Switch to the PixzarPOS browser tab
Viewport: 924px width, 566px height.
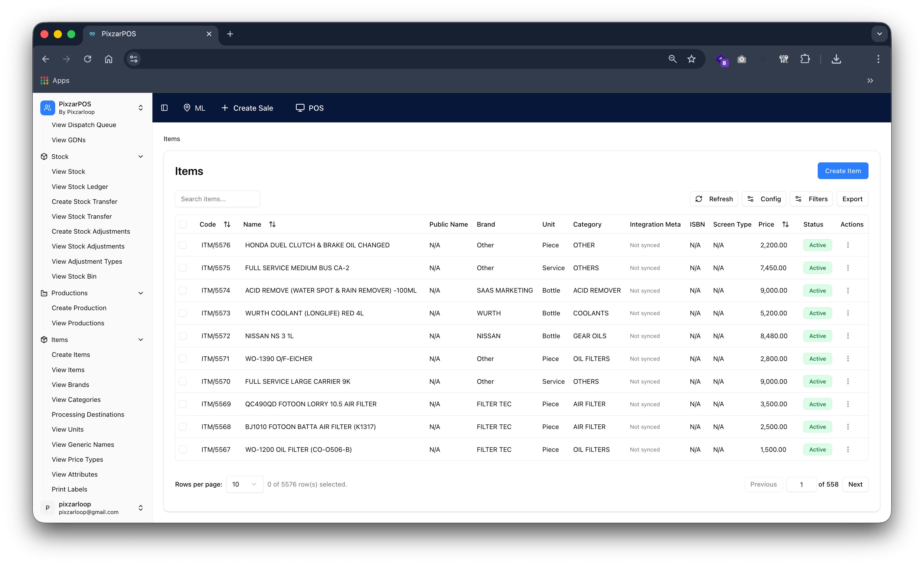119,34
